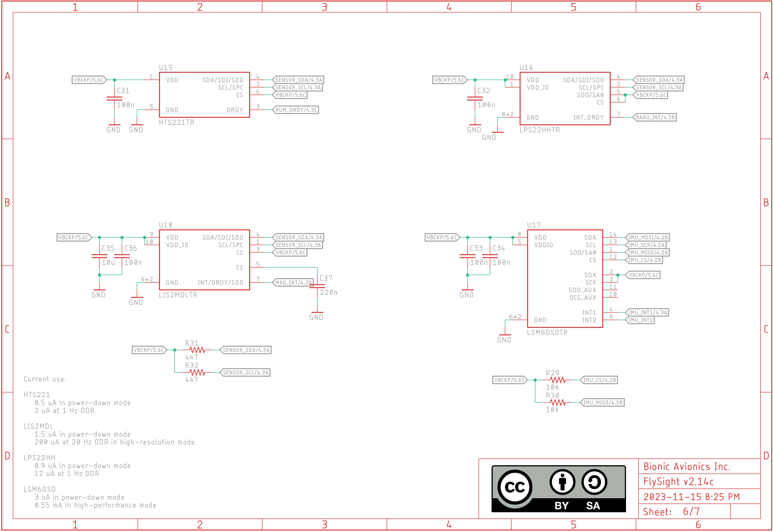The height and width of the screenshot is (532, 773).
Task: Select capacitor C35 10u symbol
Action: [99, 256]
